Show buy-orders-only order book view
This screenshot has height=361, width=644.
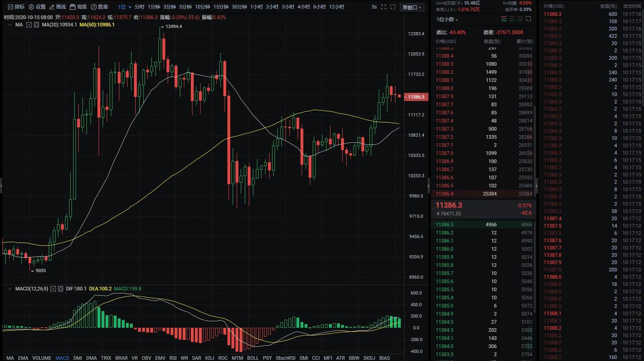[512, 19]
